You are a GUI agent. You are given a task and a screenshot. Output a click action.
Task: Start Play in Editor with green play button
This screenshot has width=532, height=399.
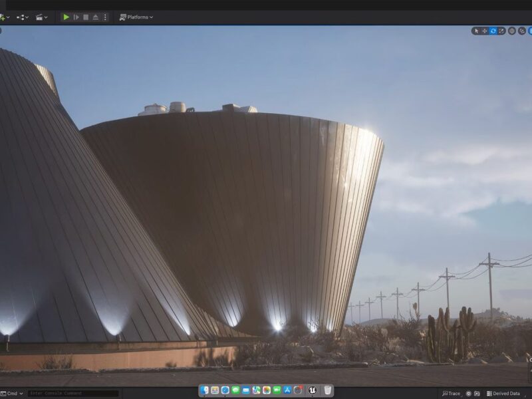point(66,17)
